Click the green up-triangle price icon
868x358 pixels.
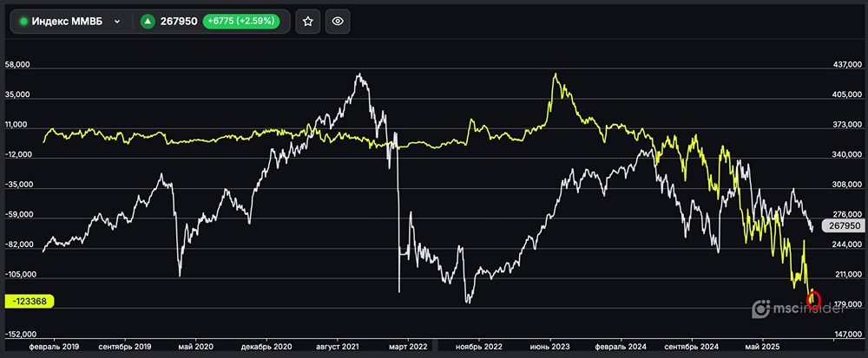pyautogui.click(x=148, y=22)
